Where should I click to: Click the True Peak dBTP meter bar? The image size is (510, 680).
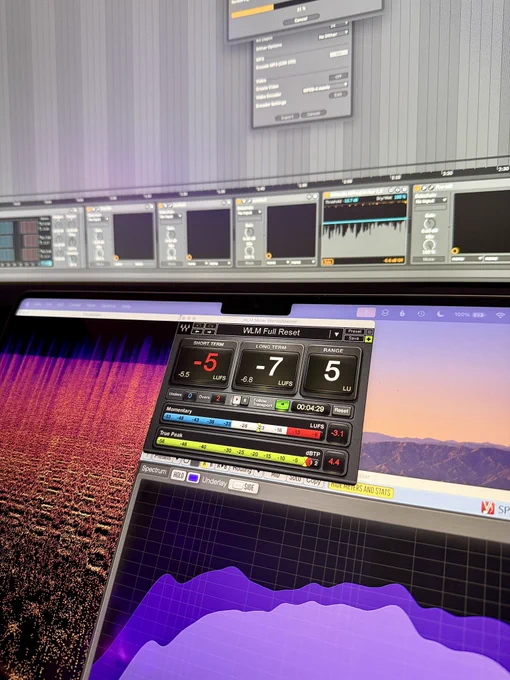[234, 452]
